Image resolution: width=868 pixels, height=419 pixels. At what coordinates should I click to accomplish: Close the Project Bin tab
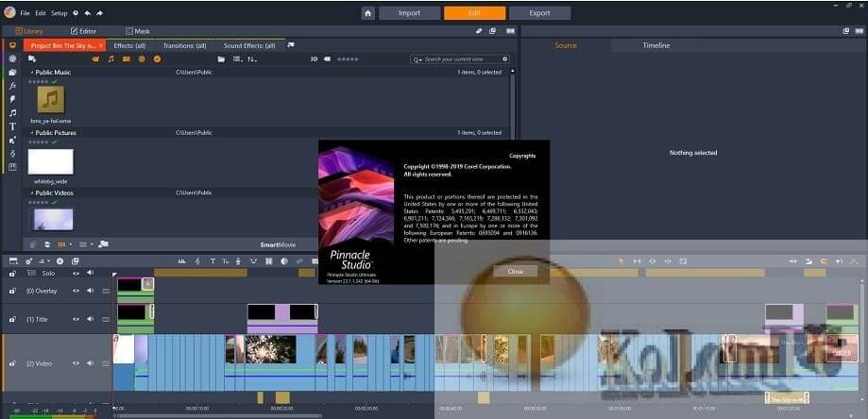101,45
